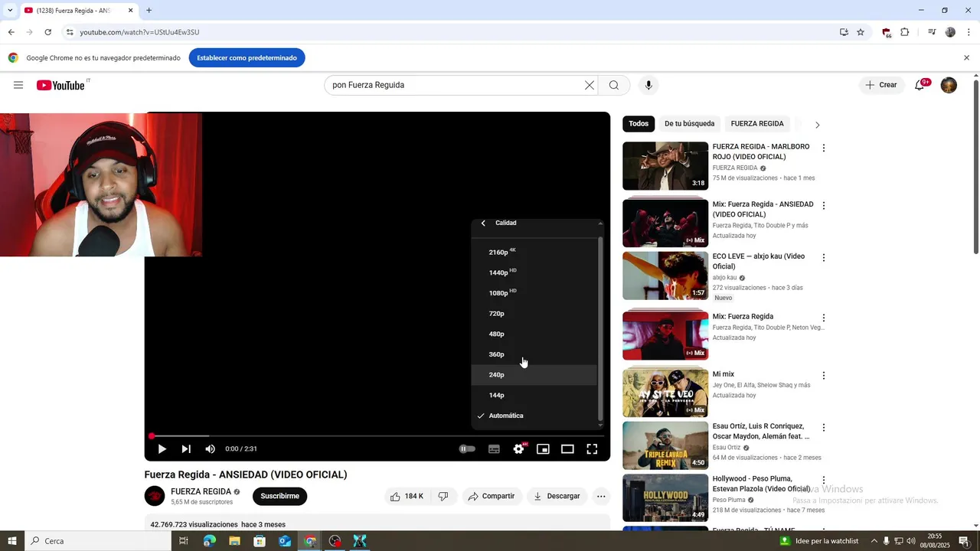
Task: Open FUERZA REGIDA channel avatar
Action: (155, 496)
